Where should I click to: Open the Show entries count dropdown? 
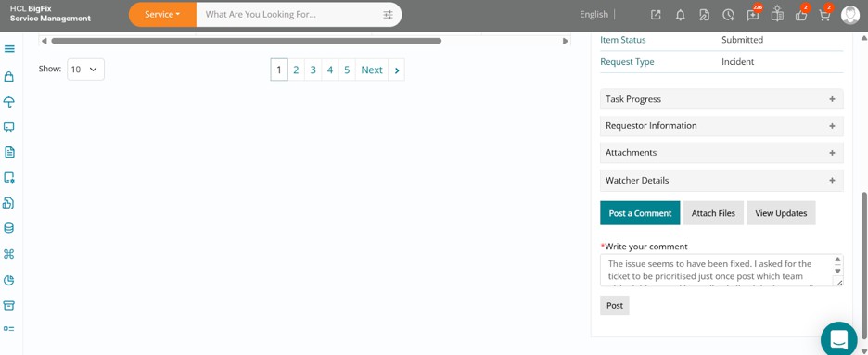coord(86,70)
